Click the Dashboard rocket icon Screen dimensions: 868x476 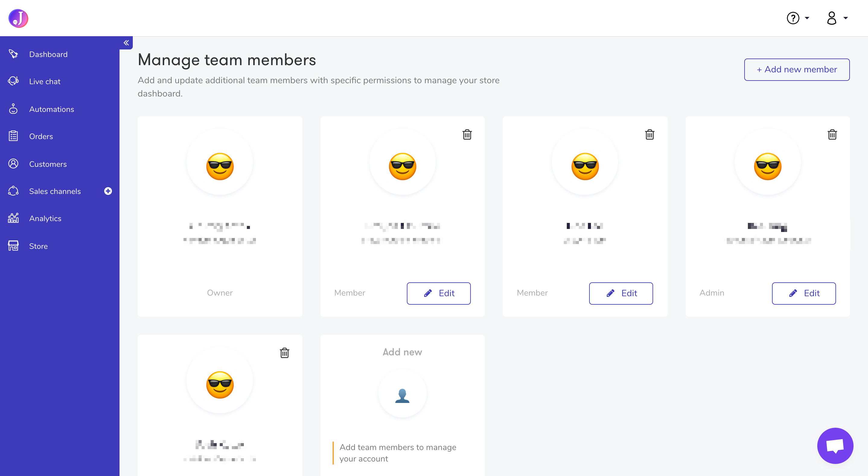coord(13,54)
